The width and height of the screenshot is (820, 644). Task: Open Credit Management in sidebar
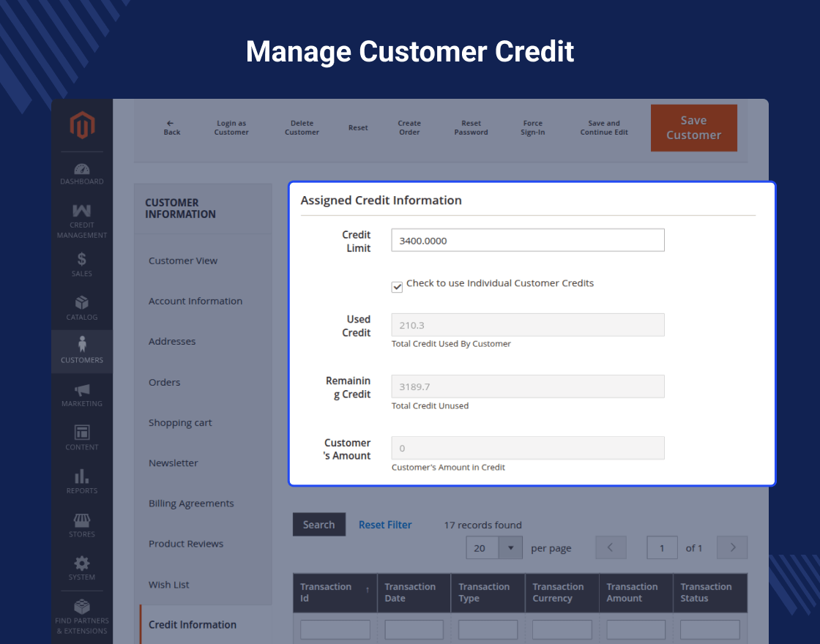pos(81,221)
